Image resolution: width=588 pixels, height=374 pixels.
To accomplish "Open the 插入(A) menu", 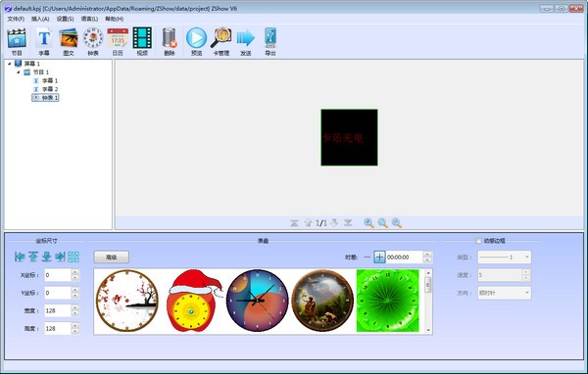I will (40, 19).
